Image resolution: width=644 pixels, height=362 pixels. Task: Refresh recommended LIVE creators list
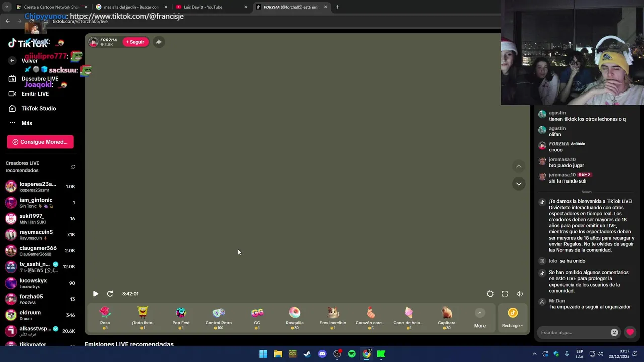pyautogui.click(x=73, y=167)
